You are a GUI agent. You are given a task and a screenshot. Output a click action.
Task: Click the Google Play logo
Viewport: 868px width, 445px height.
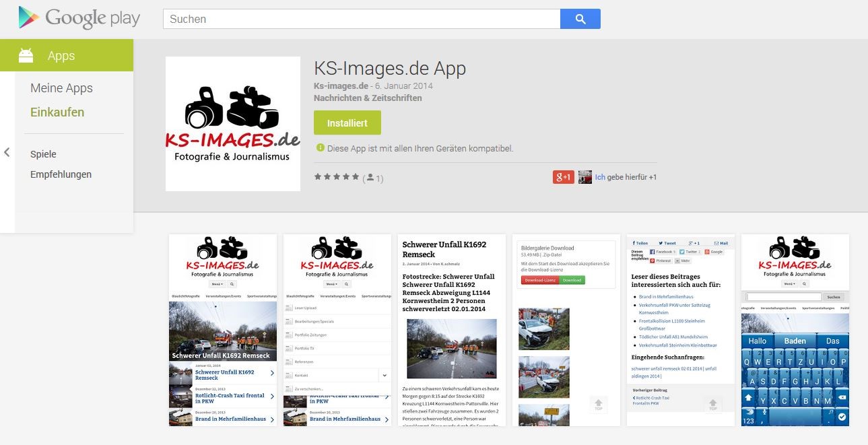[79, 18]
